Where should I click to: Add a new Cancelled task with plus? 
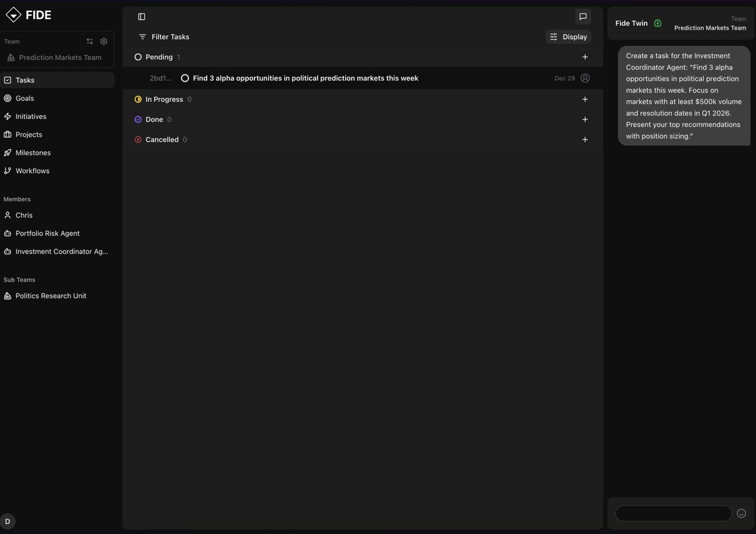pyautogui.click(x=585, y=140)
